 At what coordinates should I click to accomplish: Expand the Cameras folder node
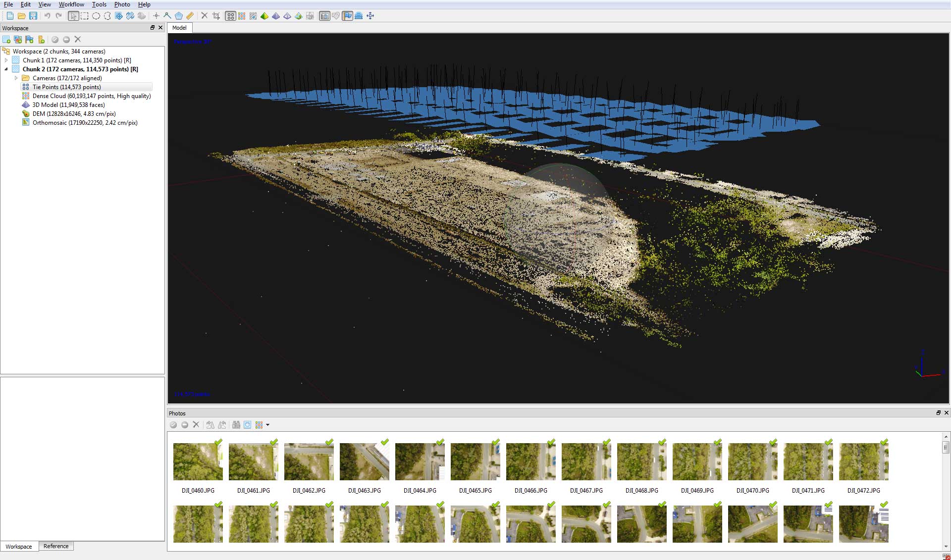[16, 78]
